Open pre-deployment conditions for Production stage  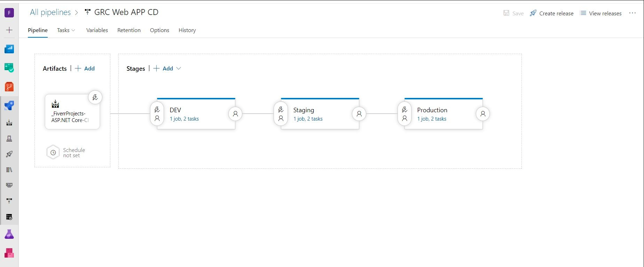[x=405, y=114]
